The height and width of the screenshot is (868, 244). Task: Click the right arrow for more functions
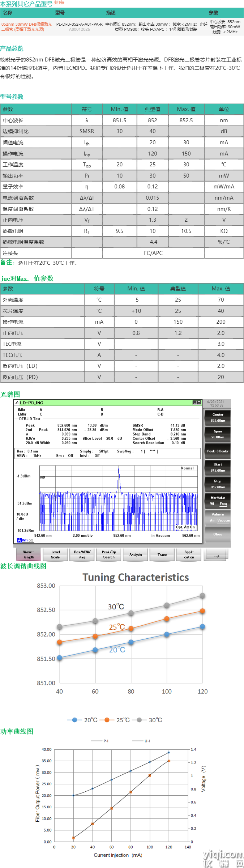[x=217, y=555]
